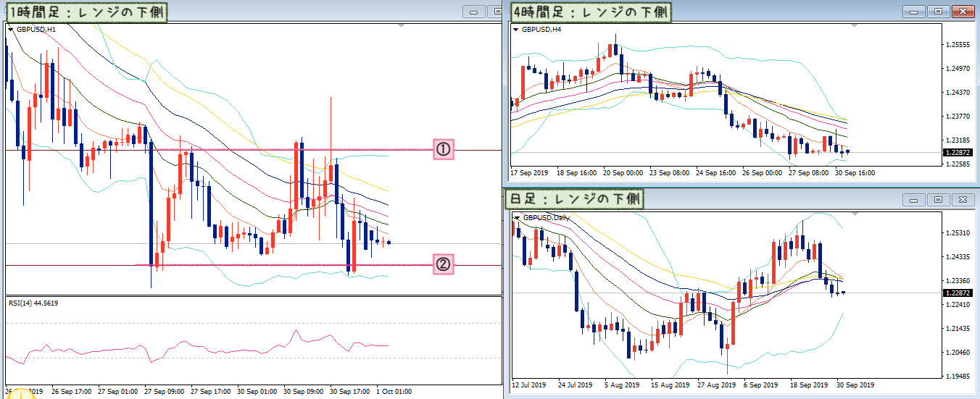980x399 pixels.
Task: Click the 27 Sep 01:00 label on H1 time axis
Action: click(x=117, y=392)
